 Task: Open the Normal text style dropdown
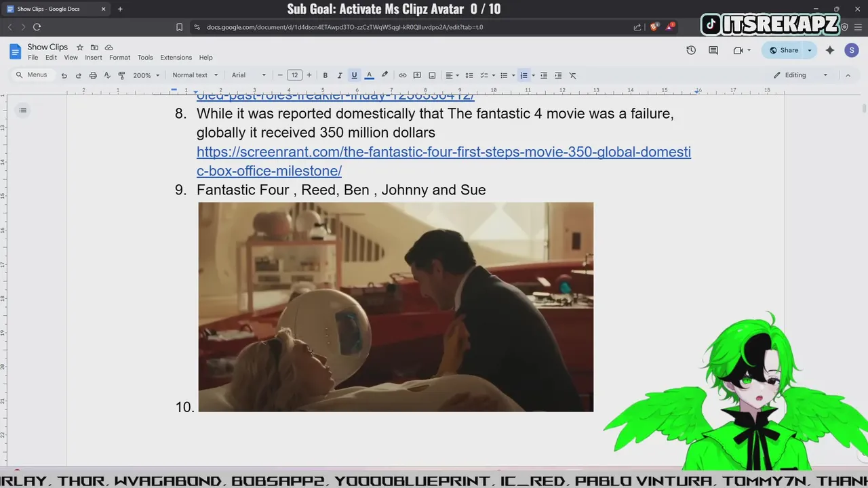(x=195, y=75)
